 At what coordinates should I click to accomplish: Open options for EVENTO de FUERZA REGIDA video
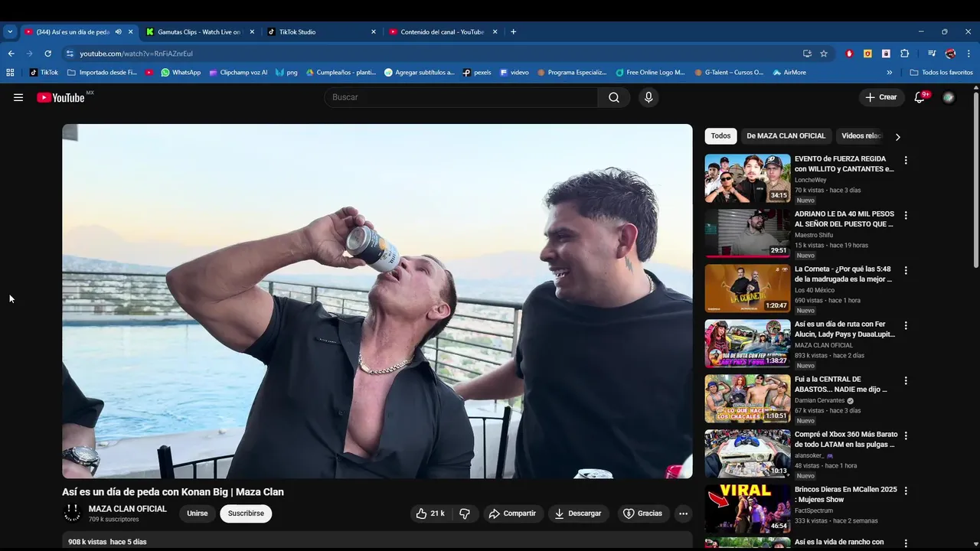[x=906, y=161]
